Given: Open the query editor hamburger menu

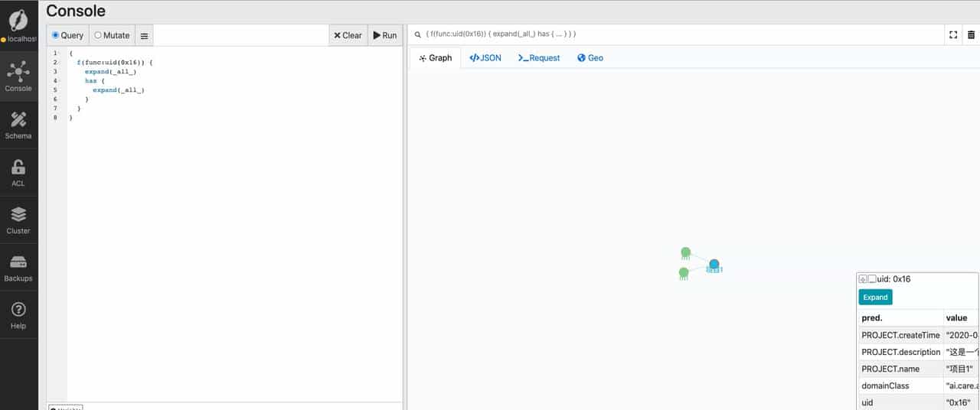Looking at the screenshot, I should pos(144,36).
